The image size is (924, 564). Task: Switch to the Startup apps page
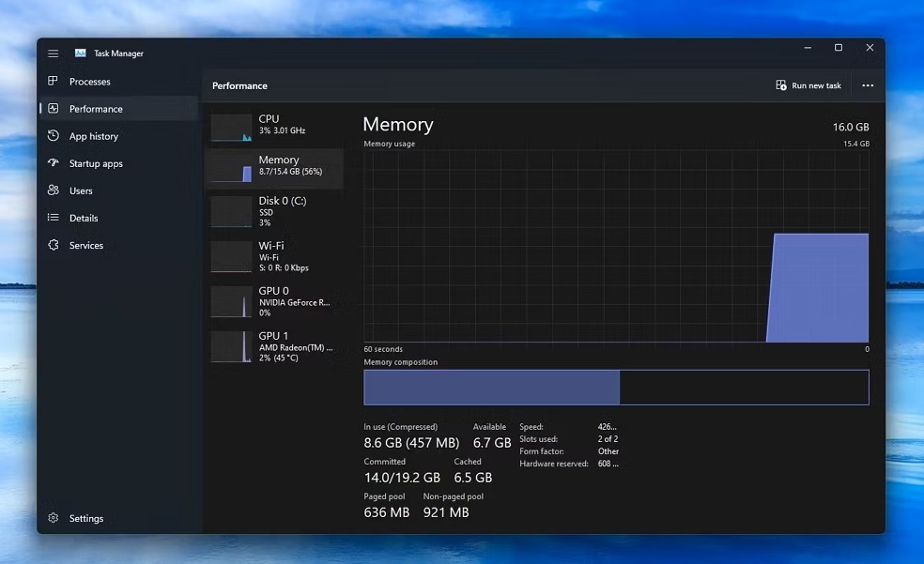96,163
